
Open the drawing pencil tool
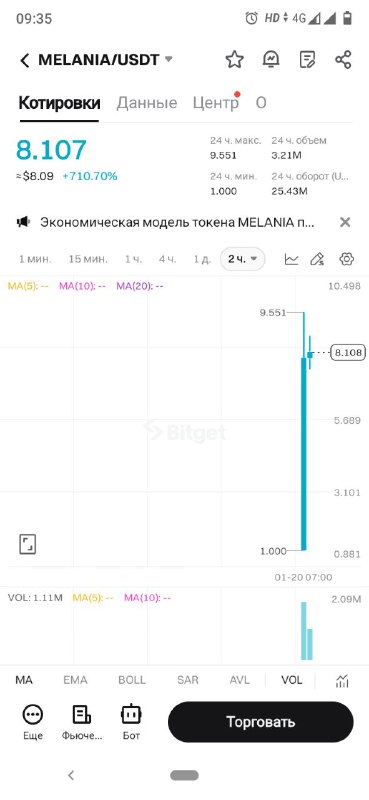[318, 259]
